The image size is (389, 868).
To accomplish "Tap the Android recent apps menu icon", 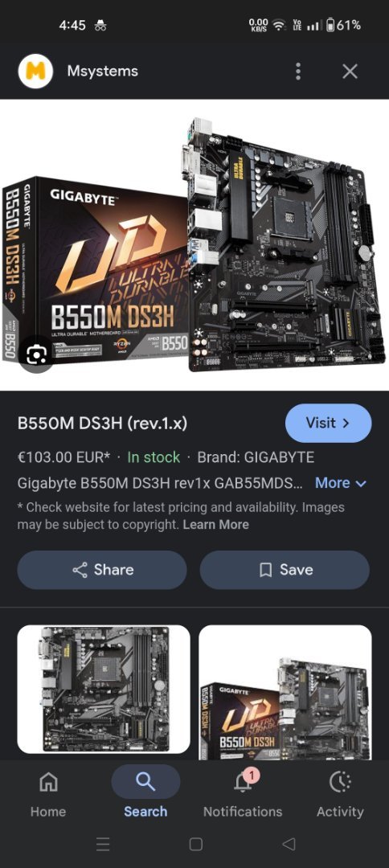I will pos(103,844).
